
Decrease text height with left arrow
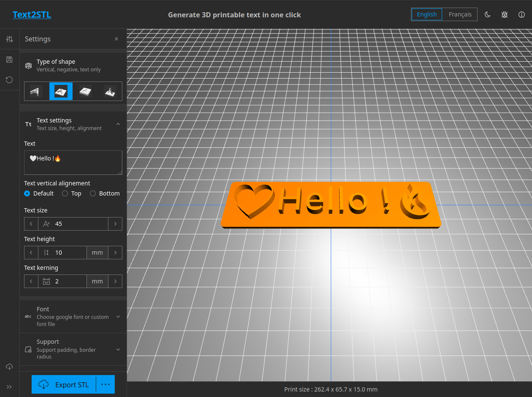(x=31, y=253)
